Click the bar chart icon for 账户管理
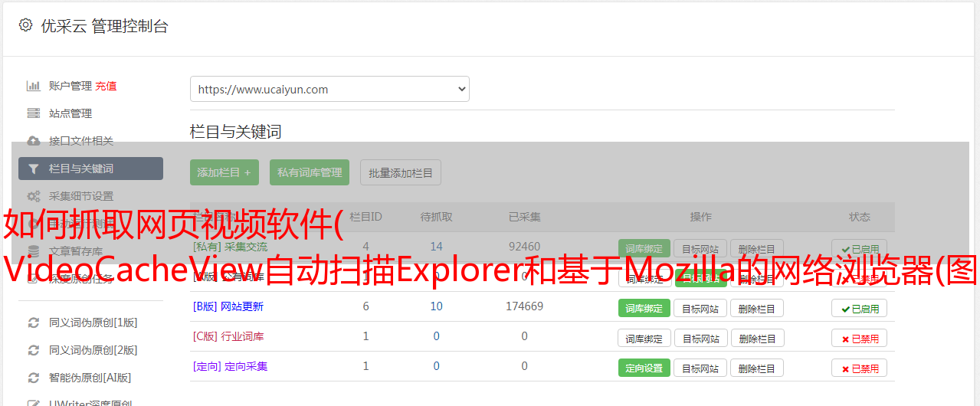The width and height of the screenshot is (980, 406). (33, 86)
